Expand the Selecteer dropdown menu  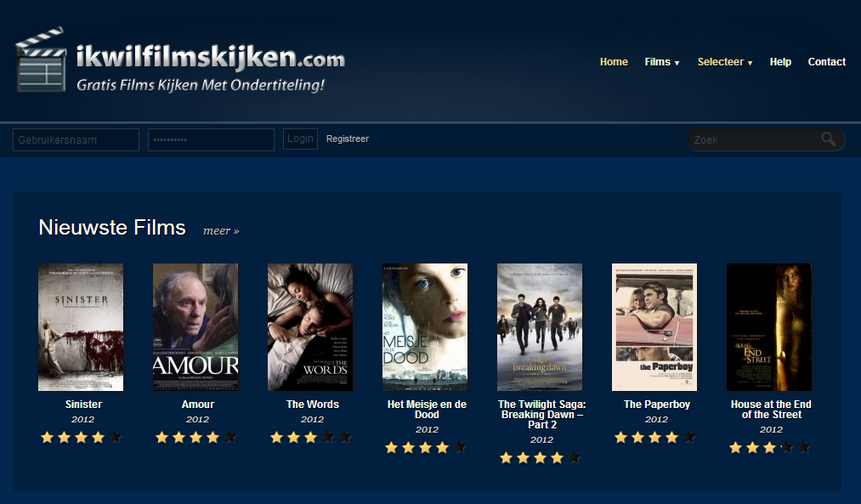pos(725,62)
